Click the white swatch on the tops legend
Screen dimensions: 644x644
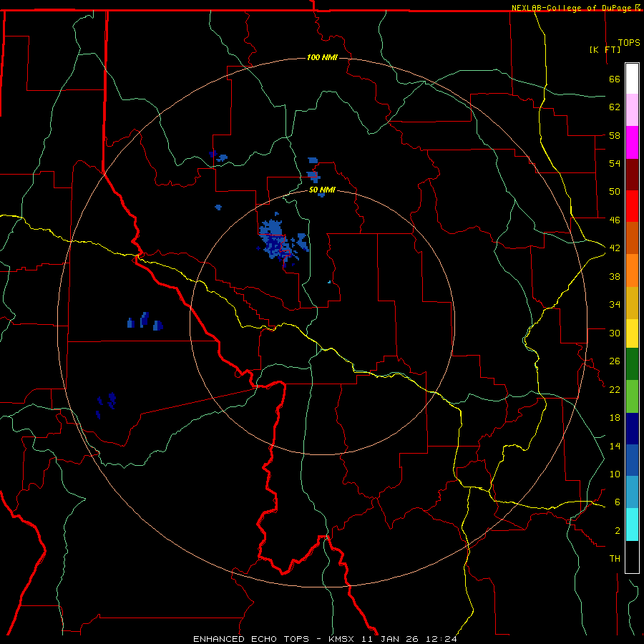632,79
